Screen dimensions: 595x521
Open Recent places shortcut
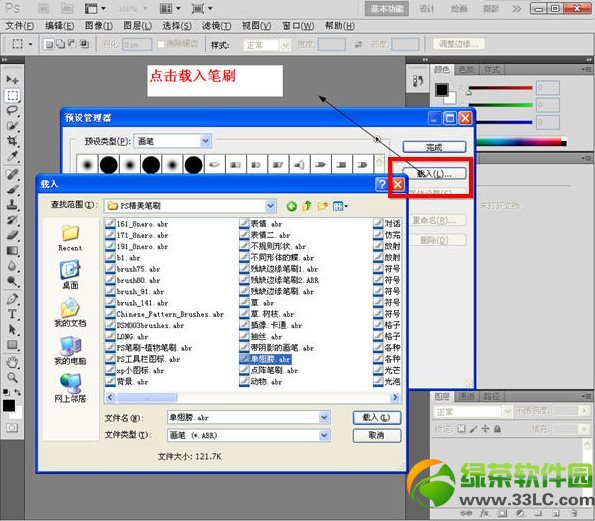[70, 238]
